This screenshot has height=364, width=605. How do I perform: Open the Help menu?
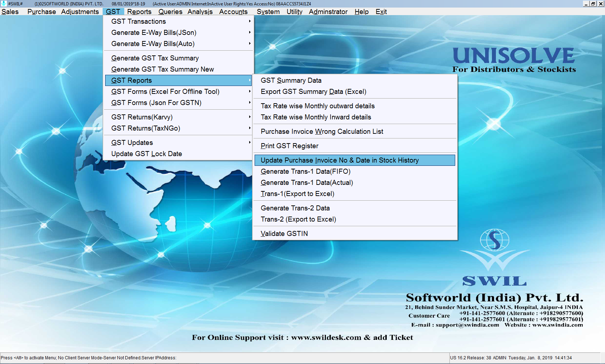point(362,12)
